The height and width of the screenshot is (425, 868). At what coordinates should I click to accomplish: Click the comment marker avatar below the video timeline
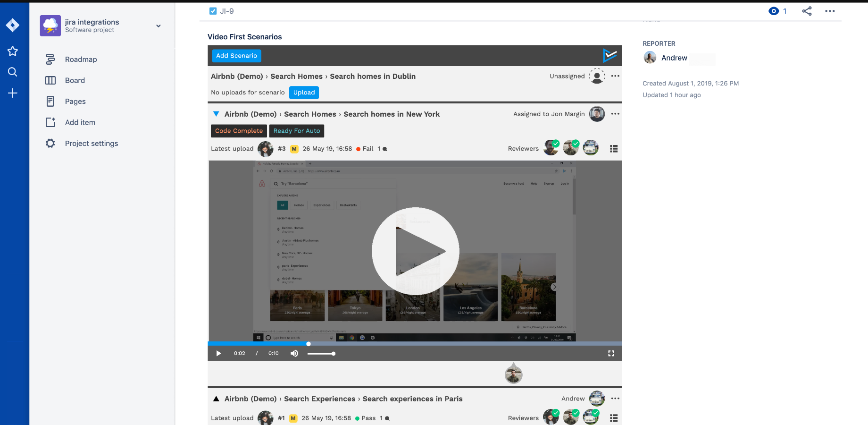514,374
